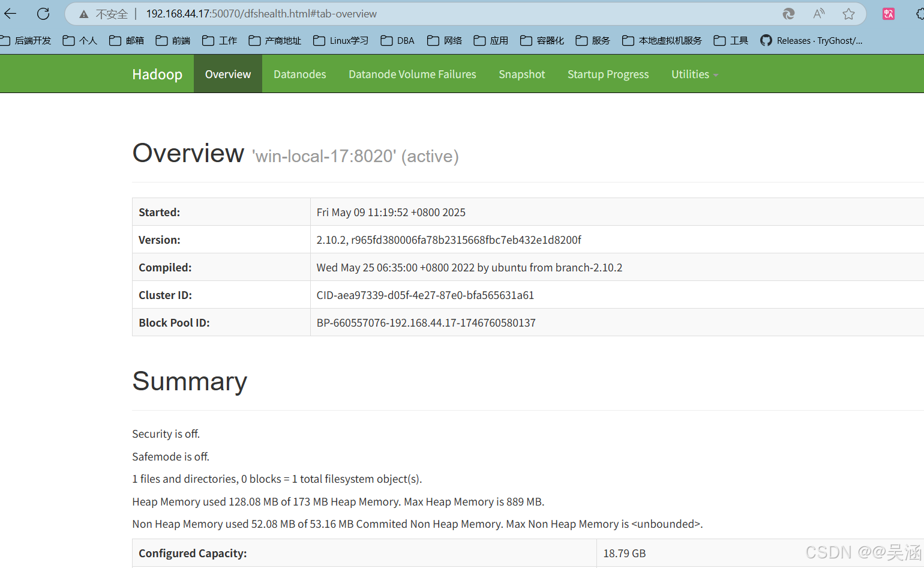Select the Block Pool ID value 'BP-660557076...'
The height and width of the screenshot is (568, 924).
click(426, 323)
